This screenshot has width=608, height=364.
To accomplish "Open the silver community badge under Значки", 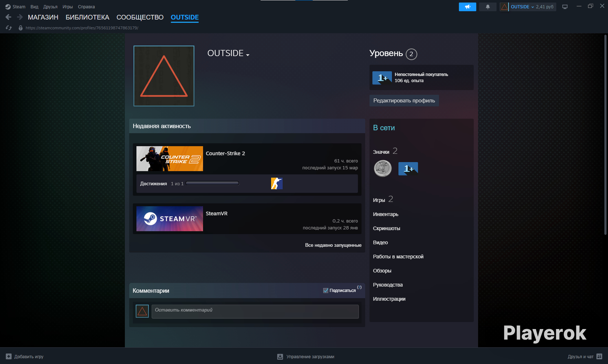I will tap(383, 169).
